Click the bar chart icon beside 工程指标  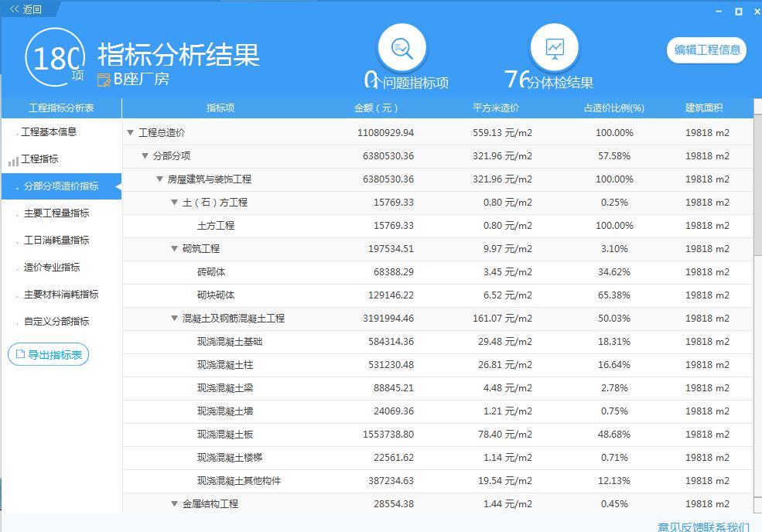pyautogui.click(x=13, y=161)
